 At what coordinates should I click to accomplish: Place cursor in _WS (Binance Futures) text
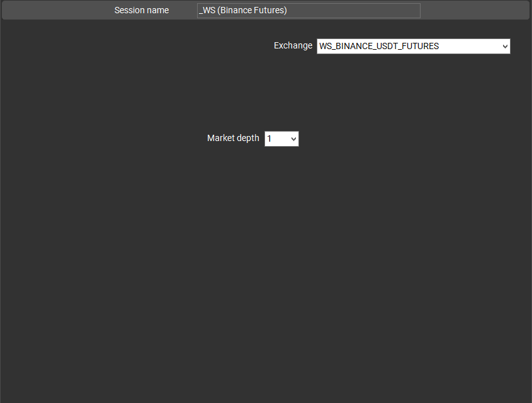point(243,11)
